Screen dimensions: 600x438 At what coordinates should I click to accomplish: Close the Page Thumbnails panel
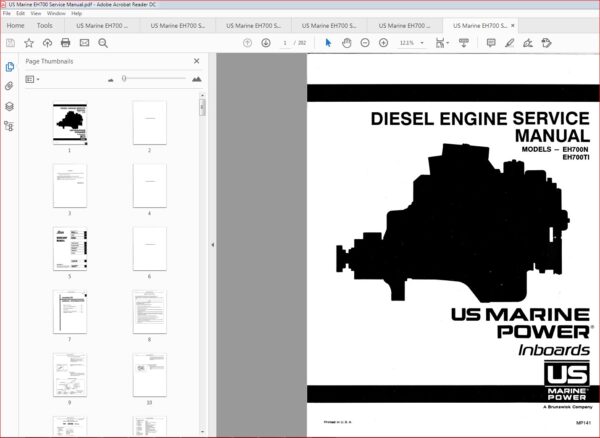click(196, 61)
